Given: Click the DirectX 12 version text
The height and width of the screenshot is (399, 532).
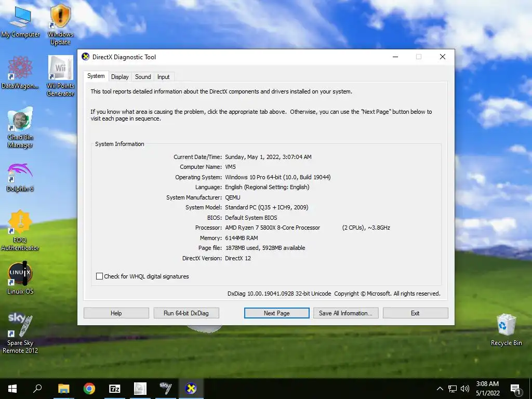Looking at the screenshot, I should pyautogui.click(x=238, y=258).
